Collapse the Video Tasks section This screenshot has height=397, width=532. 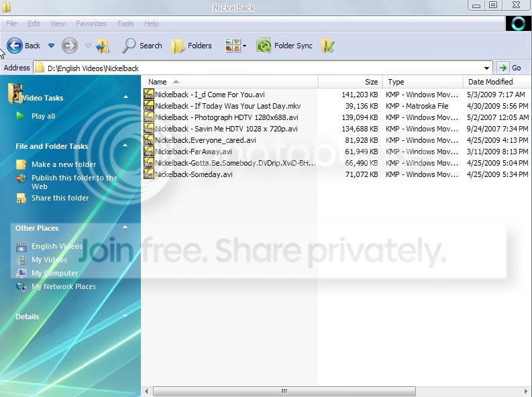125,97
